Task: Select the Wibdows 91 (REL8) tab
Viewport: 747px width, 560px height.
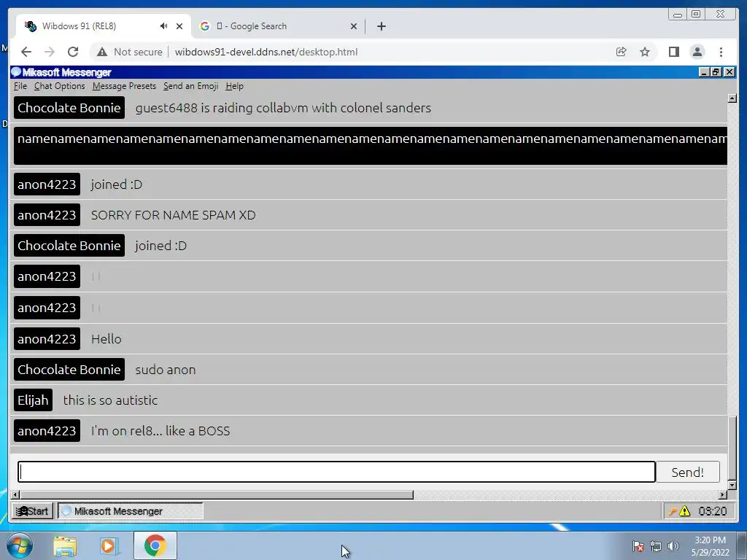Action: click(102, 26)
